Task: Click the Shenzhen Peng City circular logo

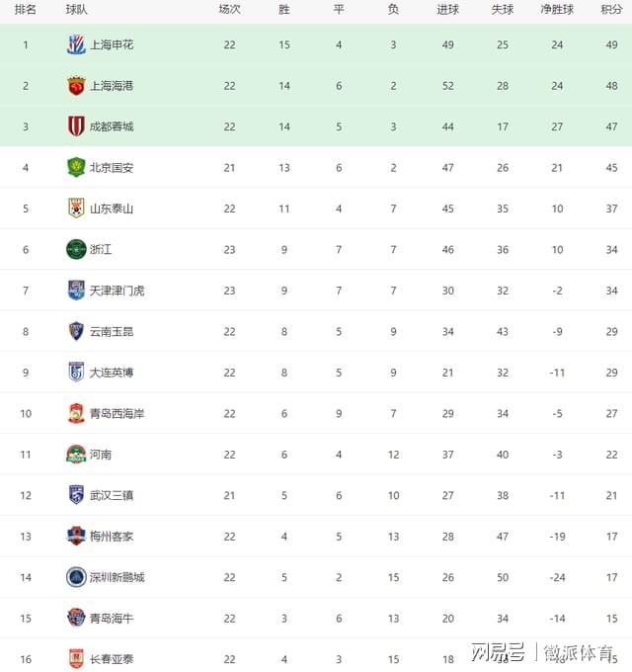Action: (x=76, y=577)
